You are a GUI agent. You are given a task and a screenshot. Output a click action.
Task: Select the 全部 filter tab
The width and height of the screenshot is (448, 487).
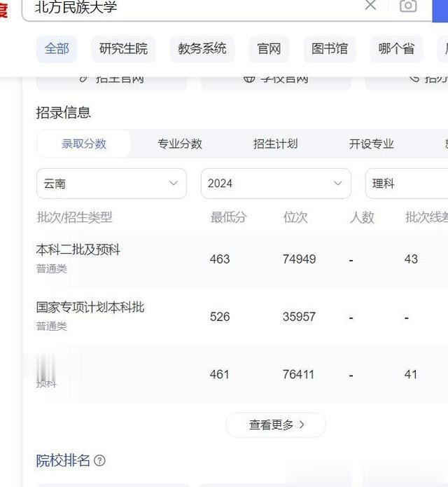pos(57,49)
